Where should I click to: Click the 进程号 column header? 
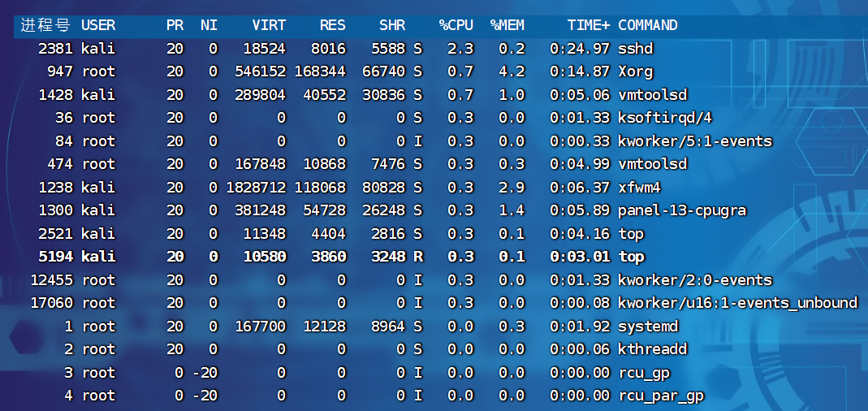(46, 25)
